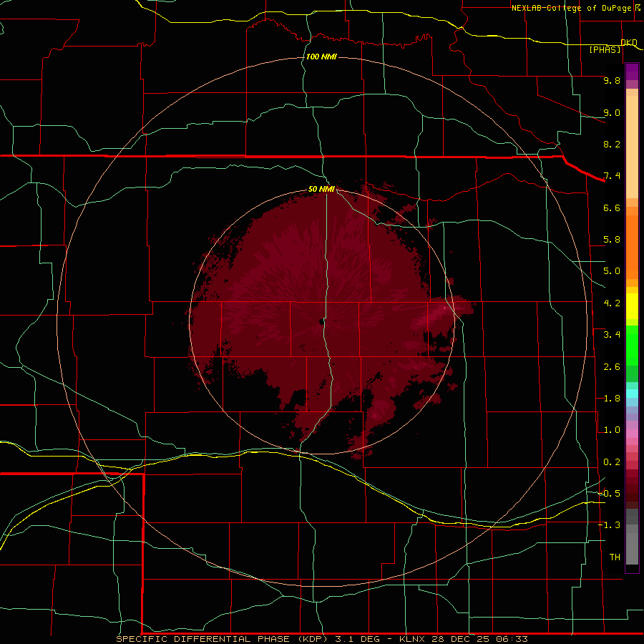Click the black radar site dot at the center
The image size is (644, 644).
321,321
